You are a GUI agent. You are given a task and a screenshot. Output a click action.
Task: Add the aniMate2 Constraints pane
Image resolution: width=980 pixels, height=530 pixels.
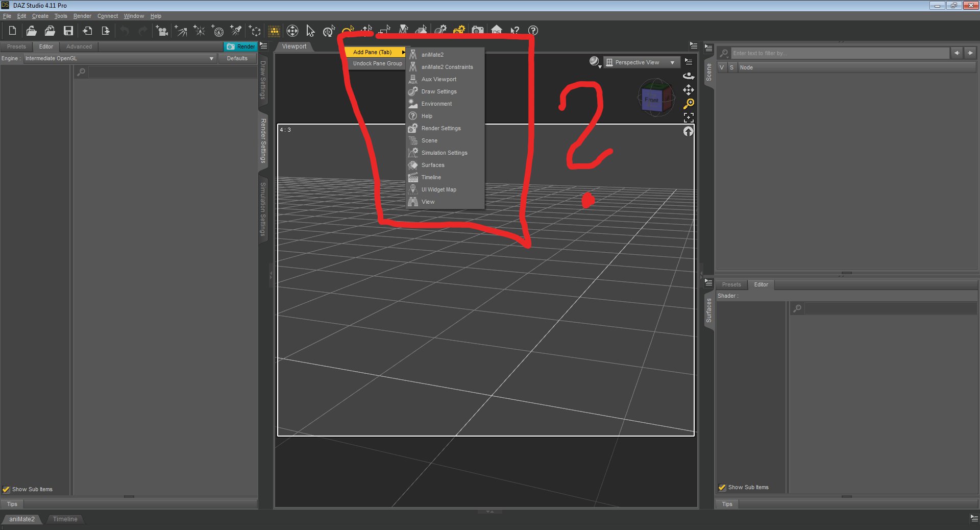click(x=445, y=67)
